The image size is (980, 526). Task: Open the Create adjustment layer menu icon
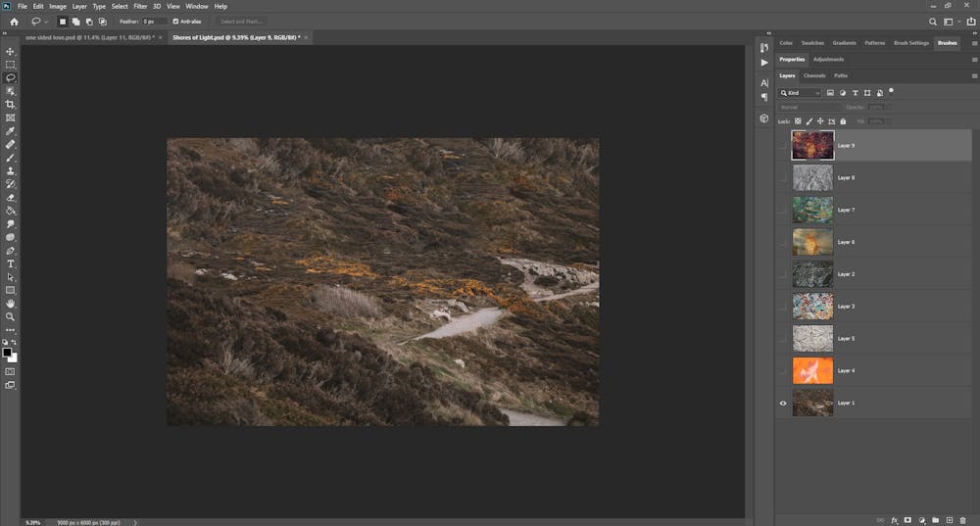pyautogui.click(x=921, y=520)
